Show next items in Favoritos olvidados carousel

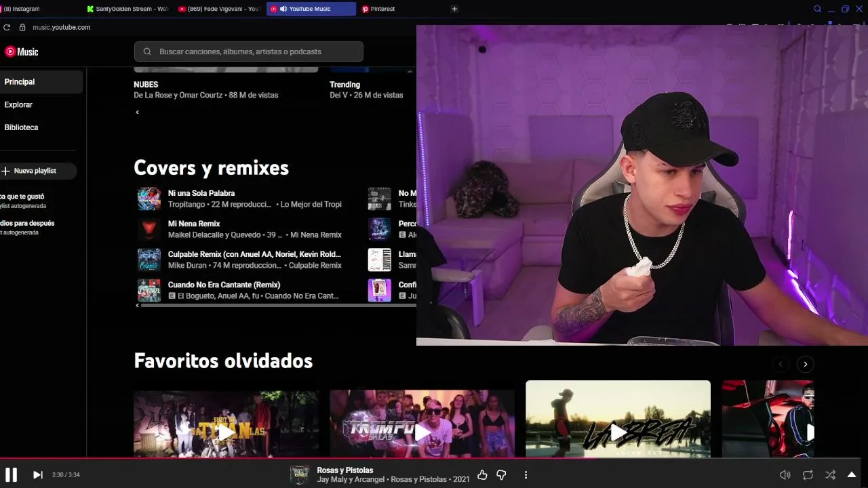[805, 365]
